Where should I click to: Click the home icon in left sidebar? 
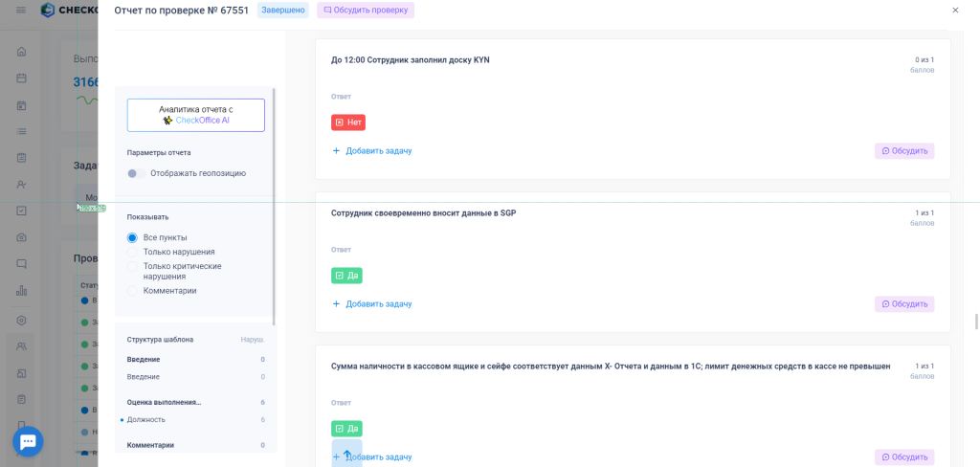21,52
